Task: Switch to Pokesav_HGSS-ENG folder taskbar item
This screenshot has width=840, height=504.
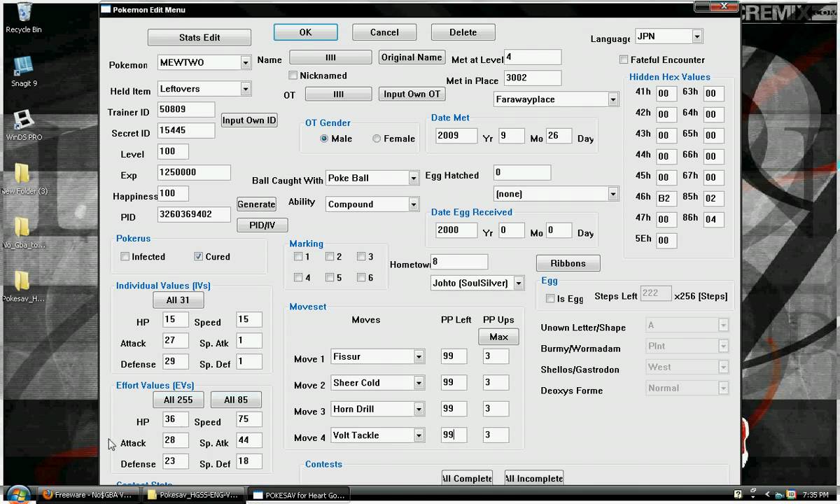Action: 194,495
